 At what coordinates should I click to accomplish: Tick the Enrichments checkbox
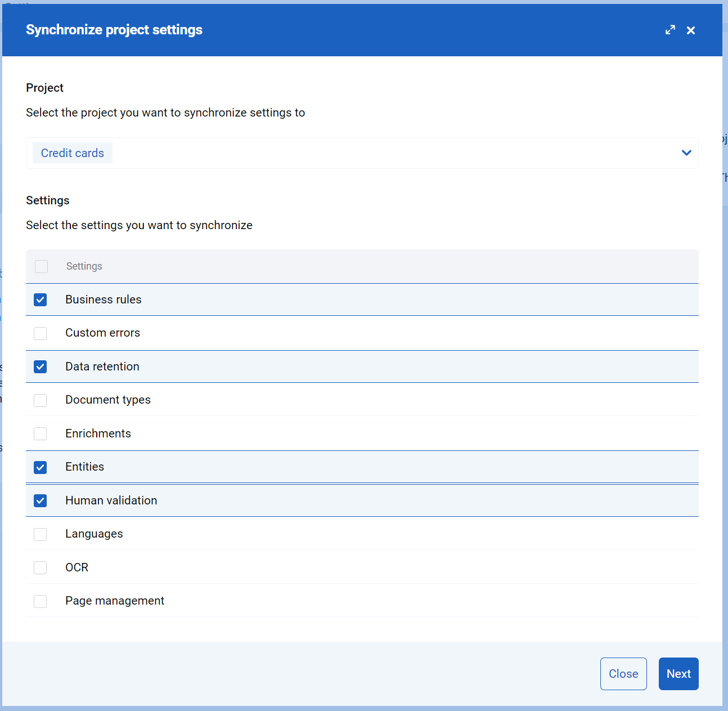[40, 433]
